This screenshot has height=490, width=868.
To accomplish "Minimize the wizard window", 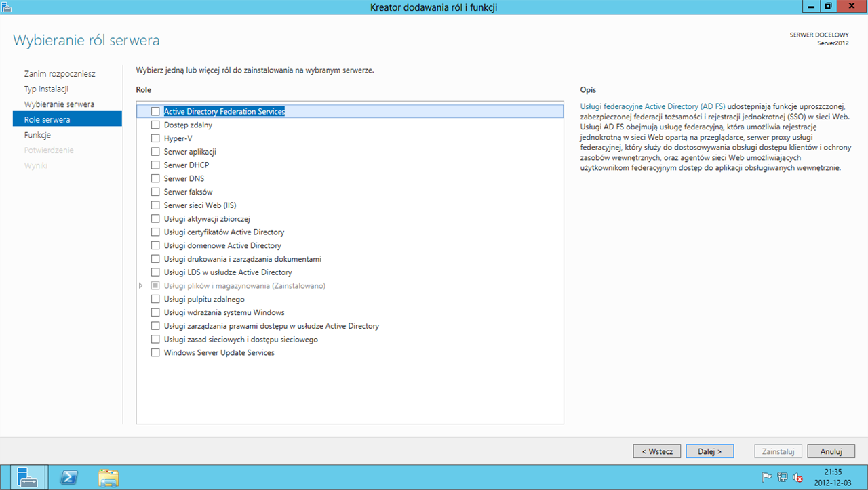I will click(812, 6).
